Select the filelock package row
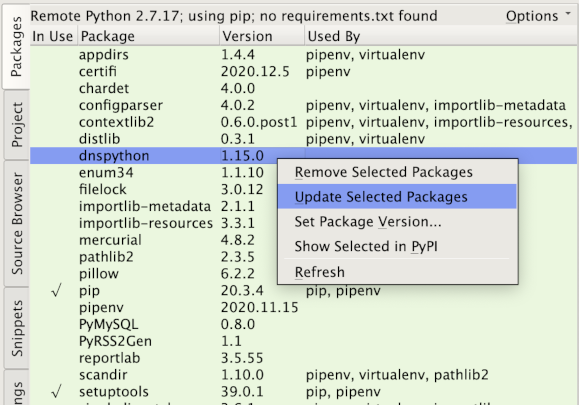Viewport: 579px width, 405px height. (153, 189)
